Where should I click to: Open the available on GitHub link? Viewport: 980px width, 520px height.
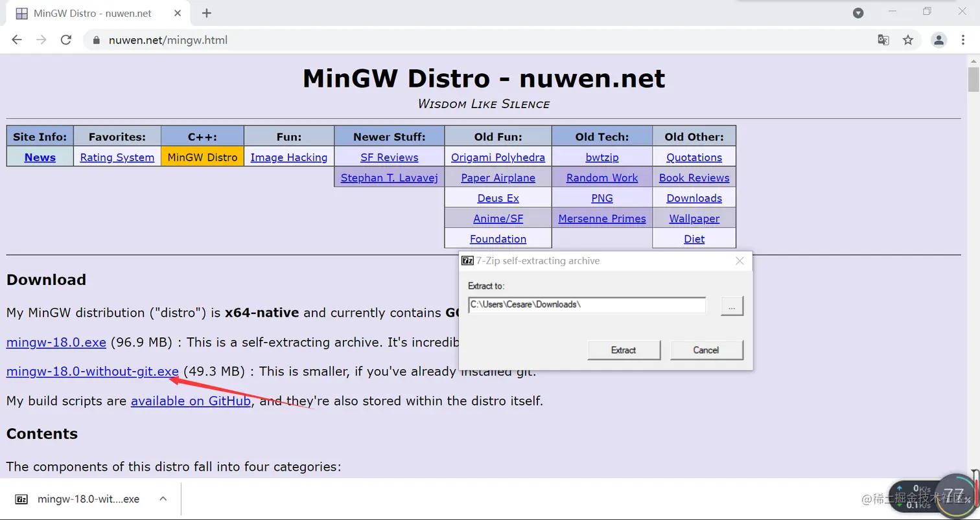pos(191,401)
